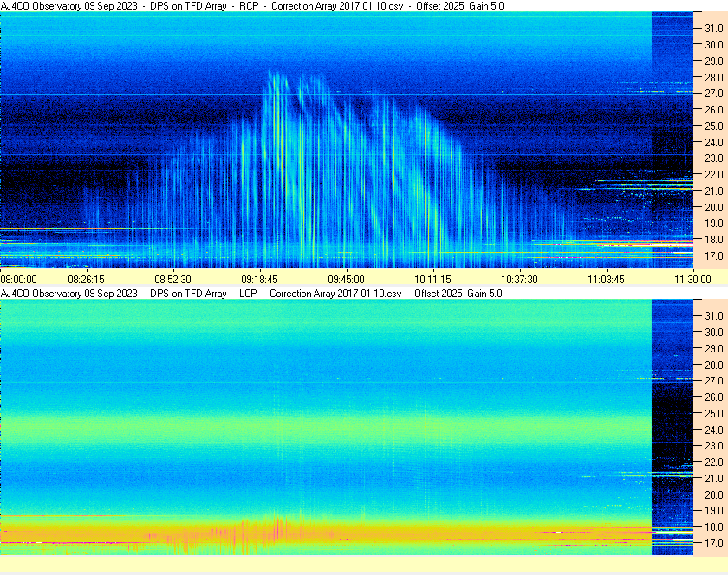Click the 11:30:00 time axis label
The width and height of the screenshot is (728, 575).
(x=692, y=280)
